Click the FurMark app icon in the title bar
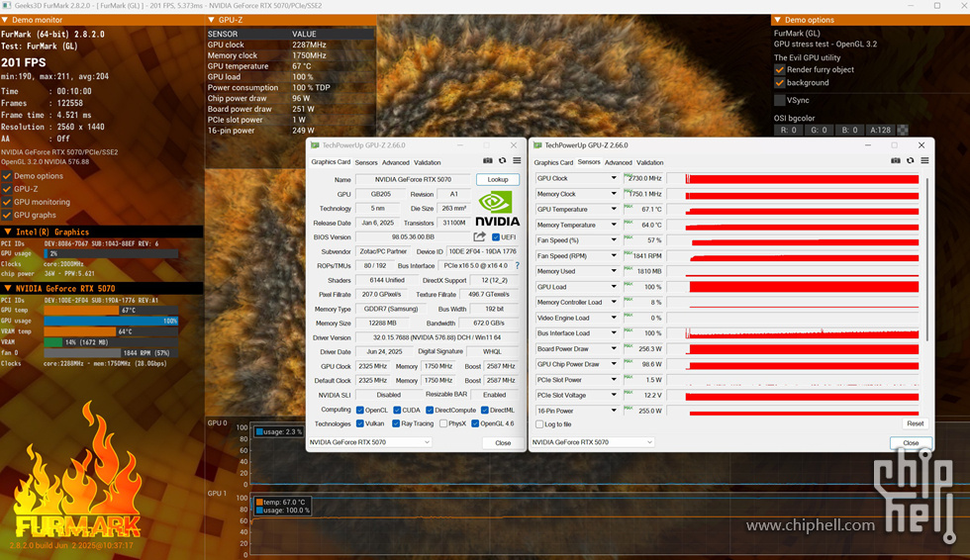Screen dimensions: 970x560 point(6,6)
